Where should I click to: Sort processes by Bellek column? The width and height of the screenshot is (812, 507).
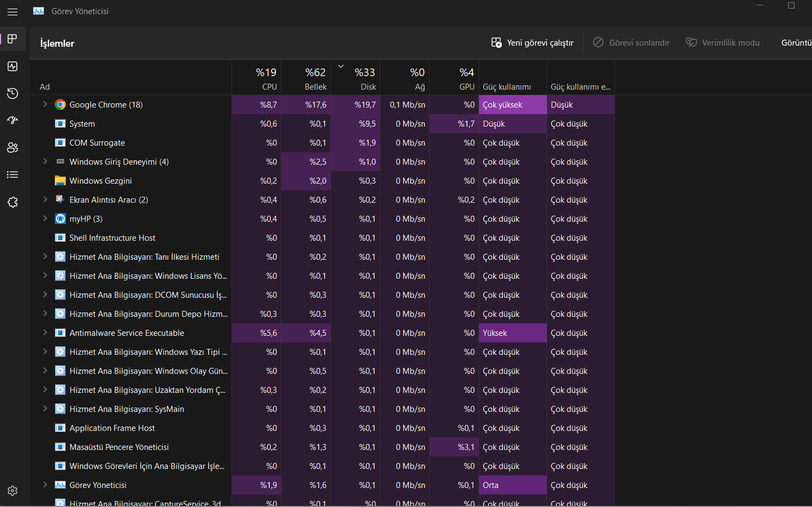pyautogui.click(x=315, y=78)
